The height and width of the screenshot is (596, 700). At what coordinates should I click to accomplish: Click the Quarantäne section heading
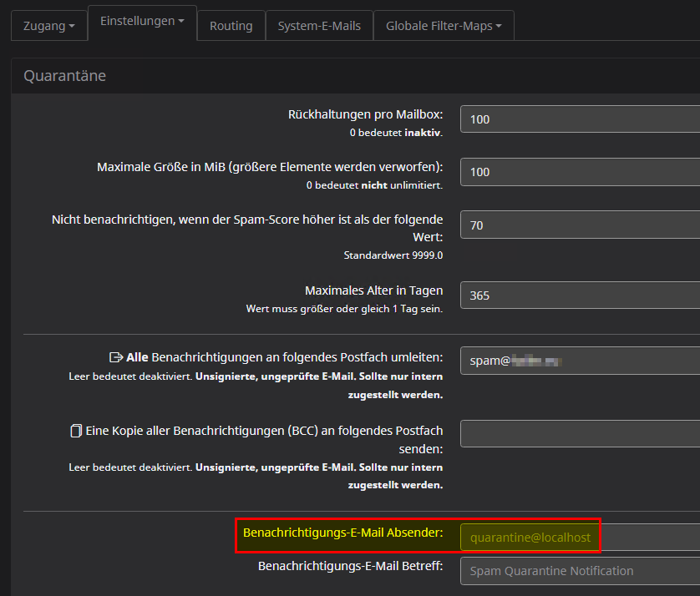tap(64, 76)
